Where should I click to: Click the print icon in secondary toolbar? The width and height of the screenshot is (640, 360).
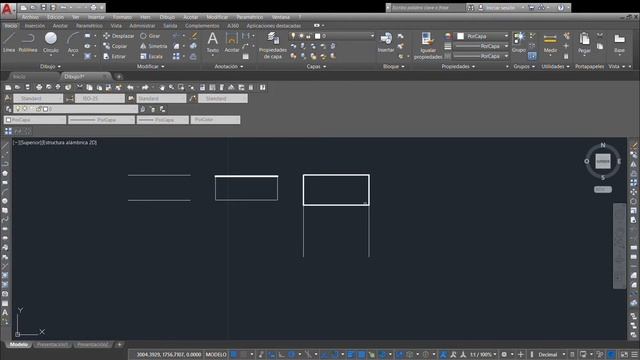pyautogui.click(x=39, y=87)
